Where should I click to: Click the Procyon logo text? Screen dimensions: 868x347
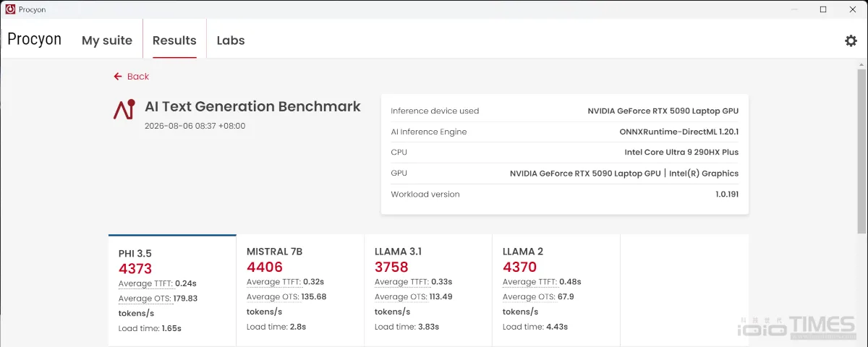pyautogui.click(x=34, y=39)
